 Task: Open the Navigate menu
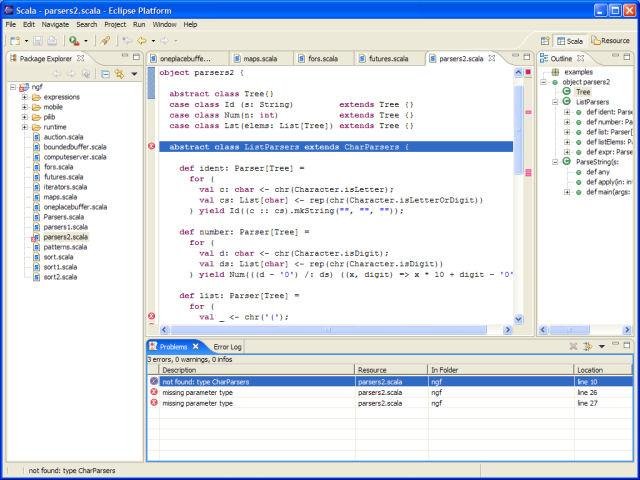point(55,23)
